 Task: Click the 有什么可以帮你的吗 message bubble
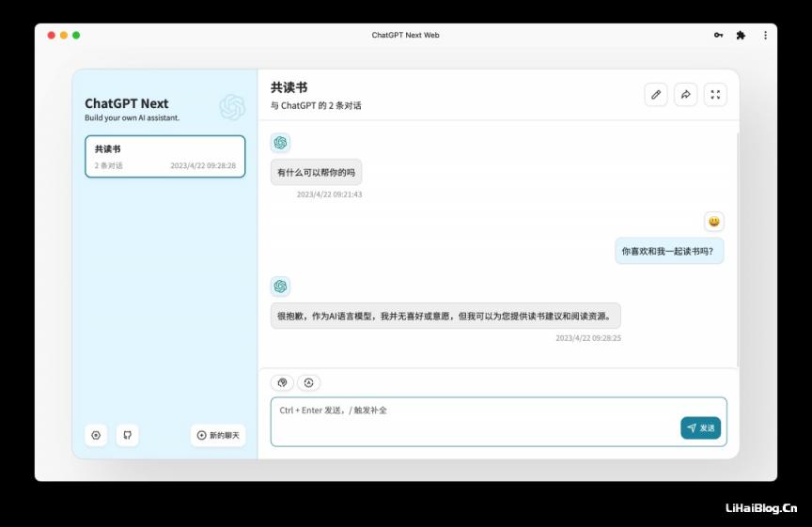click(317, 173)
